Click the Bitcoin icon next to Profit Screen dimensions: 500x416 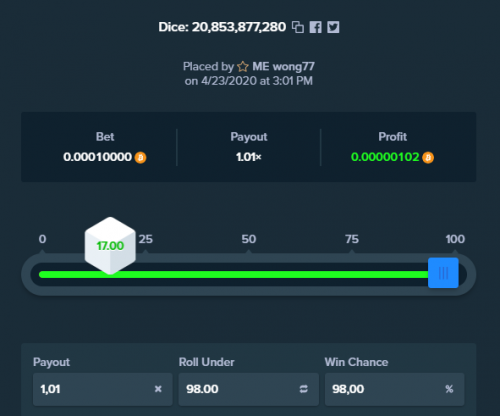[x=428, y=157]
